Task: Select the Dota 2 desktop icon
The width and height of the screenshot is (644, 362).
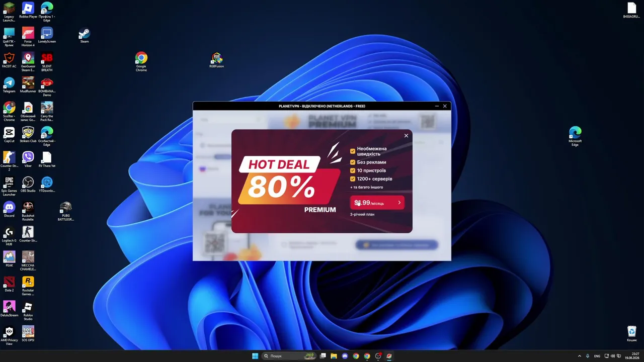Action: coord(9,284)
